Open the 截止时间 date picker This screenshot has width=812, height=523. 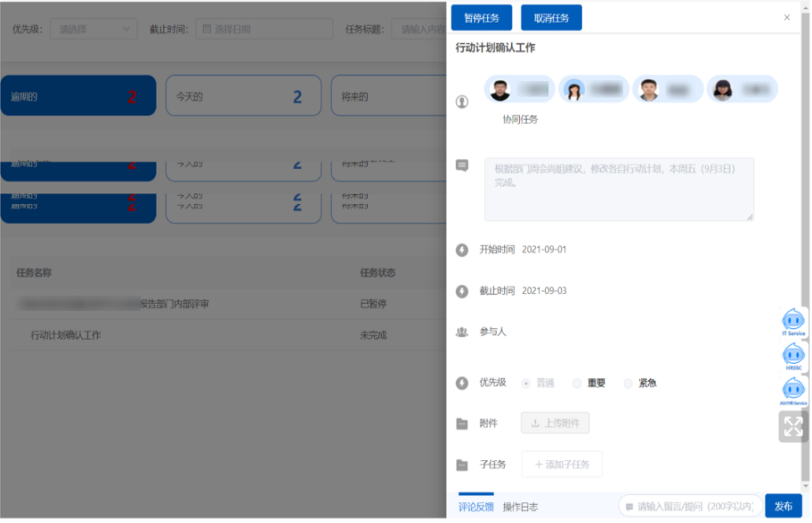coord(264,29)
